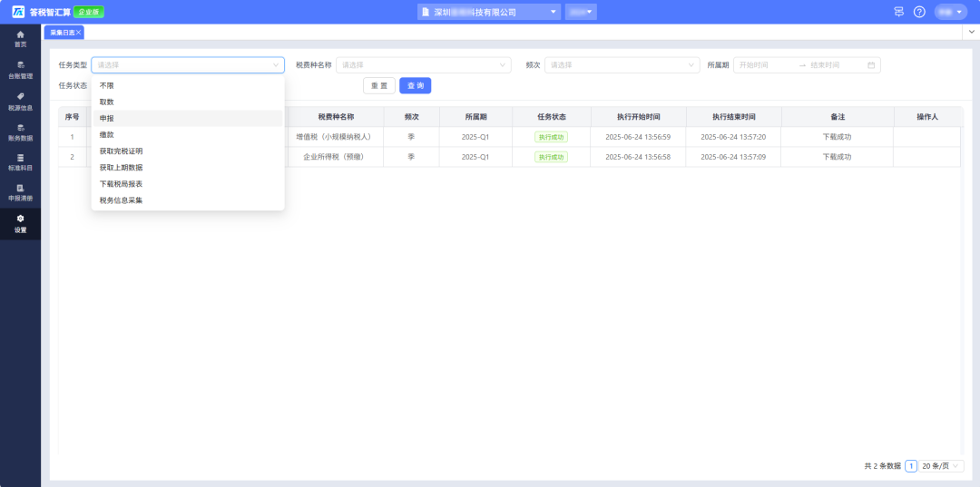This screenshot has width=980, height=487.
Task: Open the company selector dropdown
Action: point(489,12)
